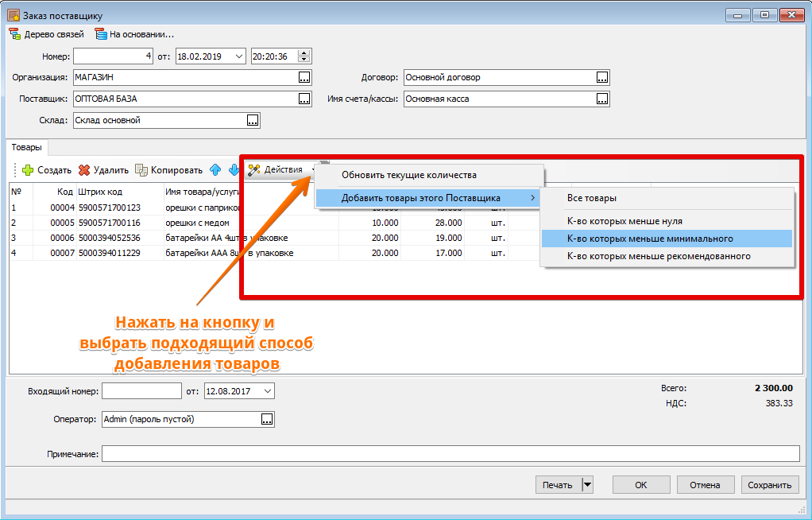Click the Копировать toolbar button

[168, 170]
